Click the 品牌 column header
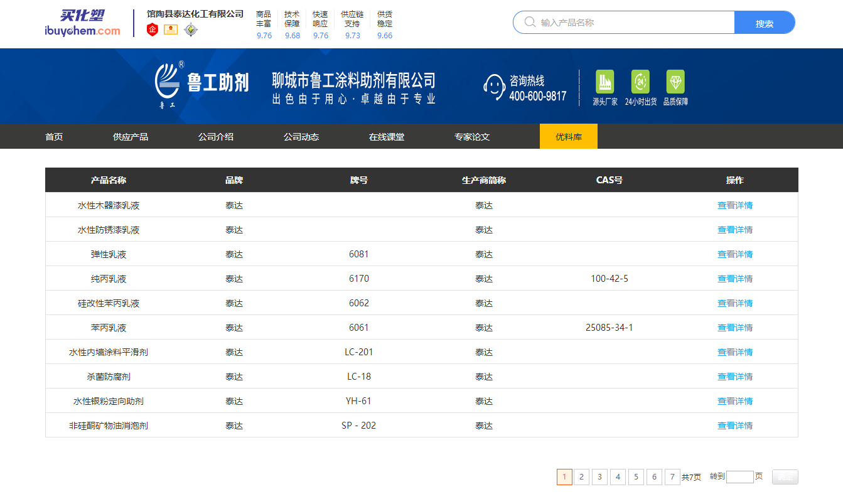Image resolution: width=843 pixels, height=504 pixels. 234,180
